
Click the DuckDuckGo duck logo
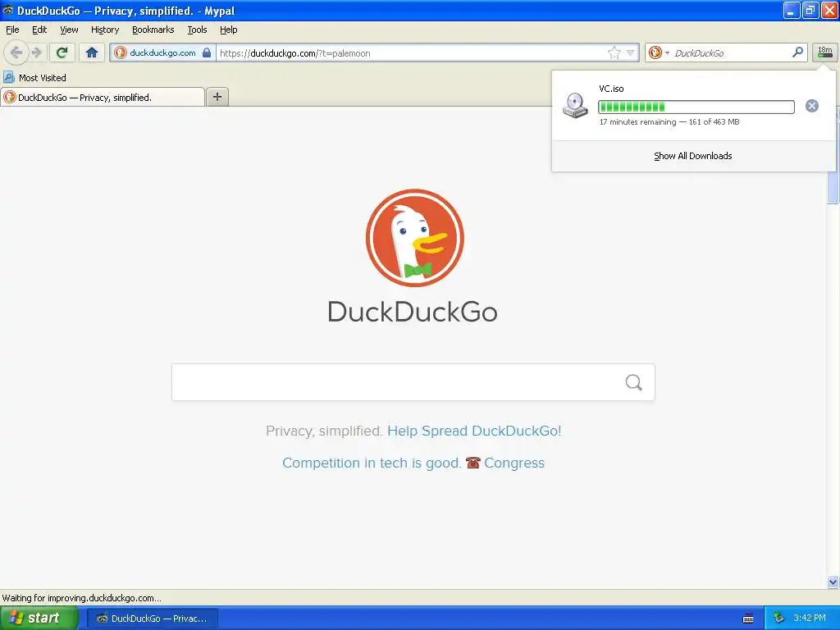pos(414,237)
